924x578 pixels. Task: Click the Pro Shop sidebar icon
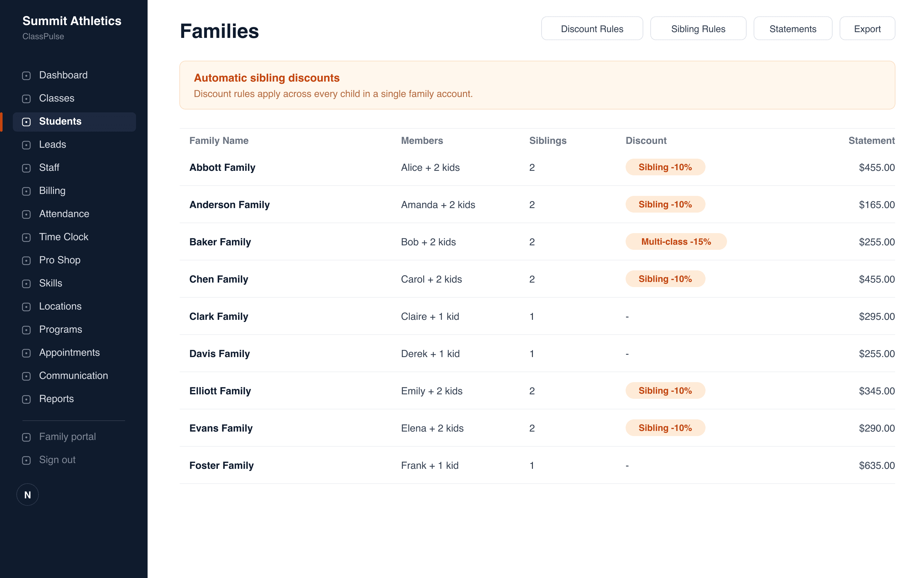click(26, 260)
